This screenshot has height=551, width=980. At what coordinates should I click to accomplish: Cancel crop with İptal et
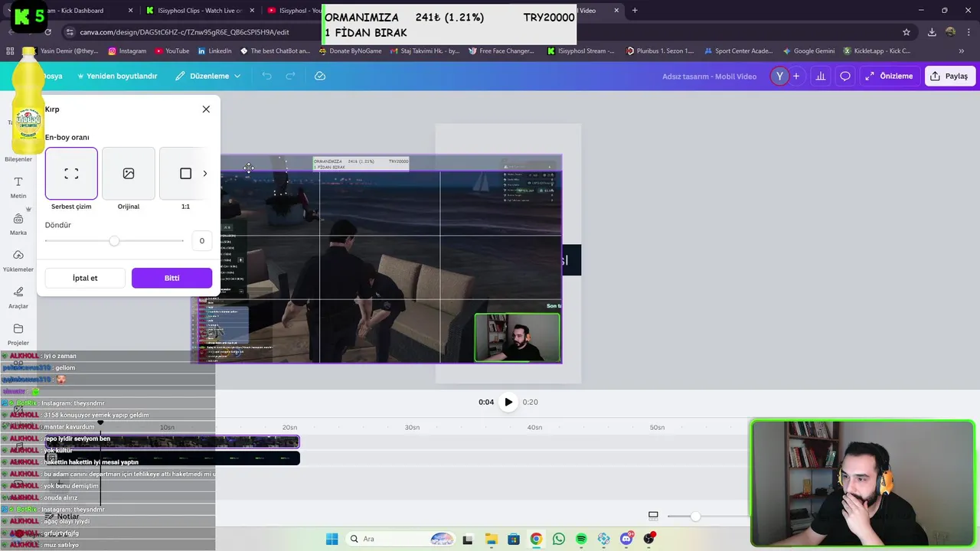pyautogui.click(x=85, y=278)
